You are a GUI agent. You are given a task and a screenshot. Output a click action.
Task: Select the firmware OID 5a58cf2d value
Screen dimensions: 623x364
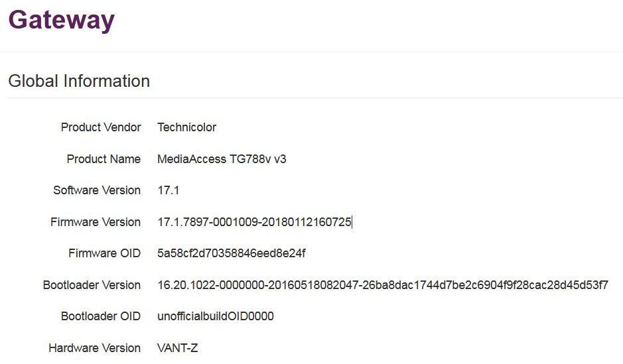(232, 253)
